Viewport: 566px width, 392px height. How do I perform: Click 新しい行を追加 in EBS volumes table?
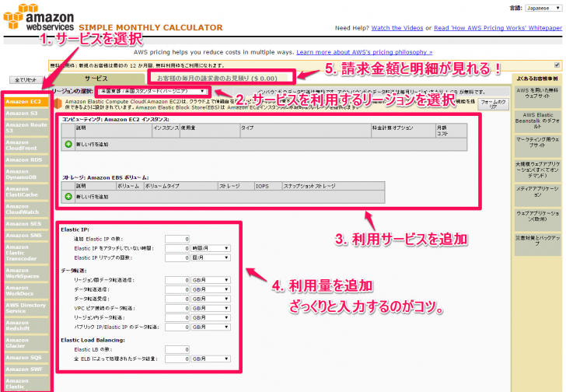coord(92,197)
